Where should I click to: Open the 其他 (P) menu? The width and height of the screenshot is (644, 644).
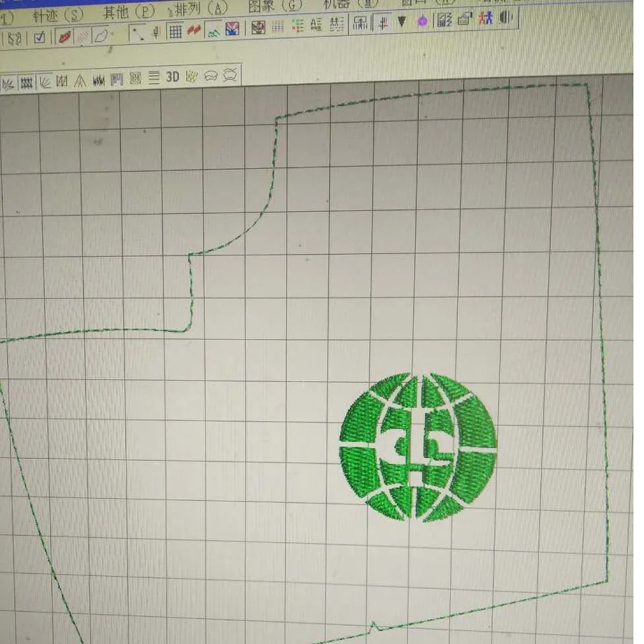coord(129,12)
